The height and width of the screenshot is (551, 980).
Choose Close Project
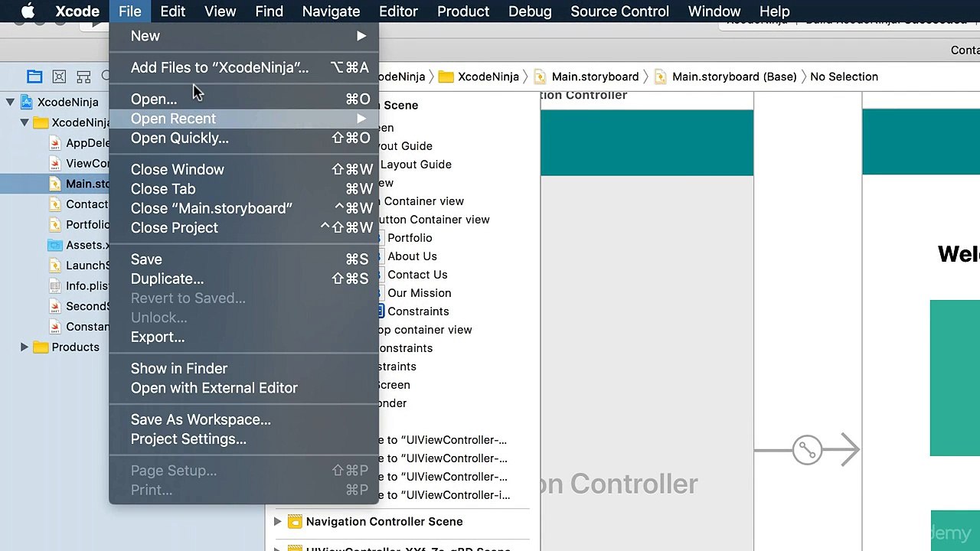click(x=244, y=228)
